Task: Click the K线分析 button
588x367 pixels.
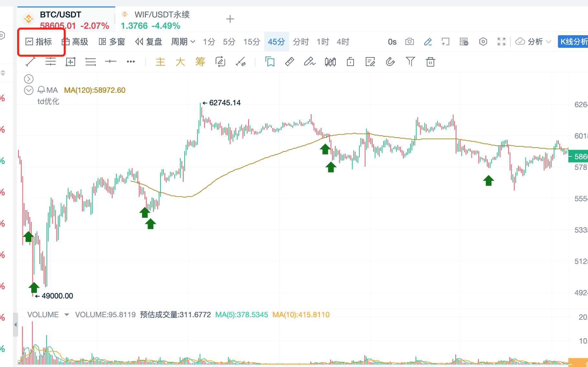Action: coord(573,41)
